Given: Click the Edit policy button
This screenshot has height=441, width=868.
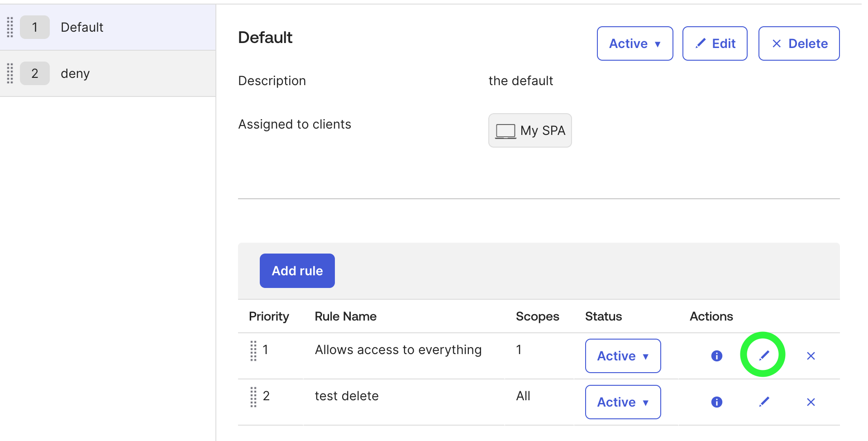Looking at the screenshot, I should click(x=715, y=43).
